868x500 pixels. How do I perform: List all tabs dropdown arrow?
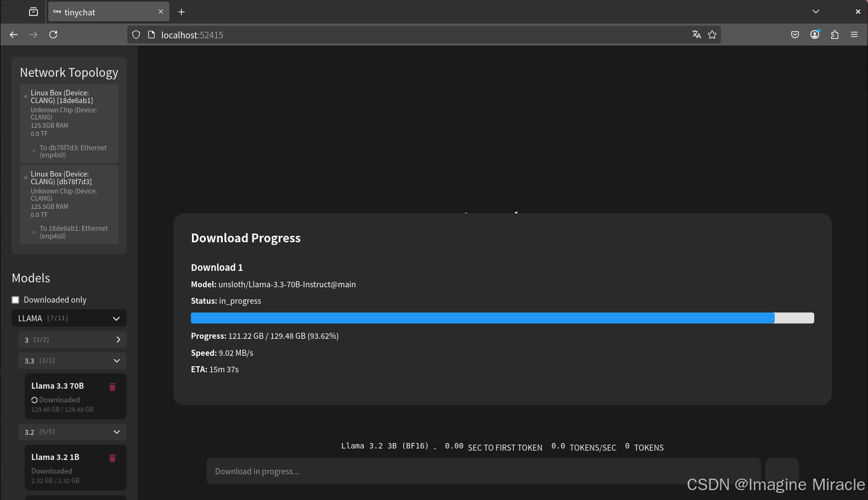click(816, 12)
